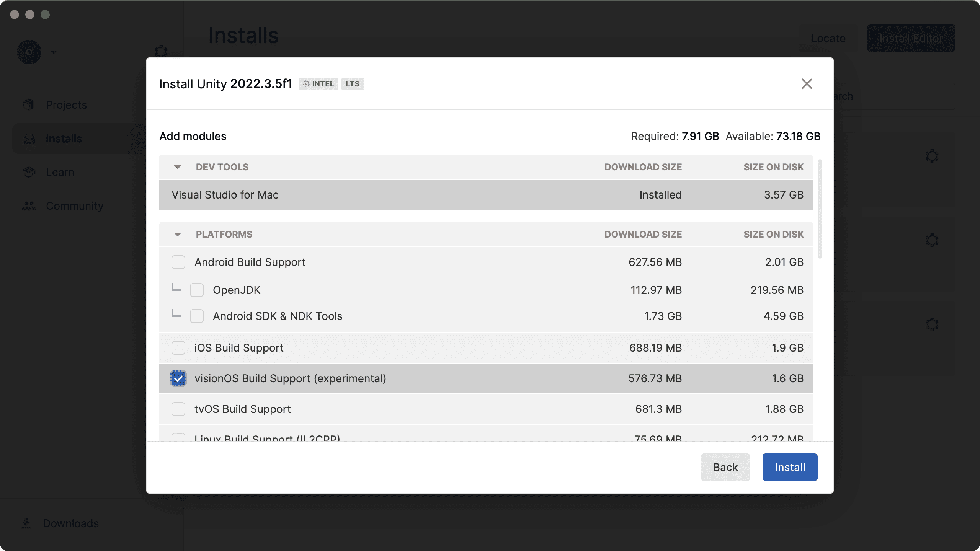
Task: Click the Add modules heading
Action: 193,136
